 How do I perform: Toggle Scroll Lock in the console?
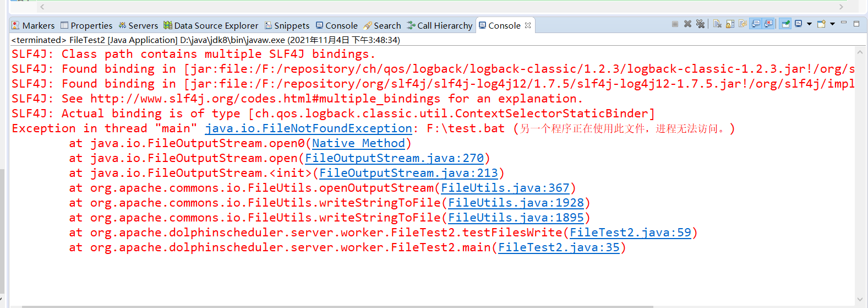730,24
